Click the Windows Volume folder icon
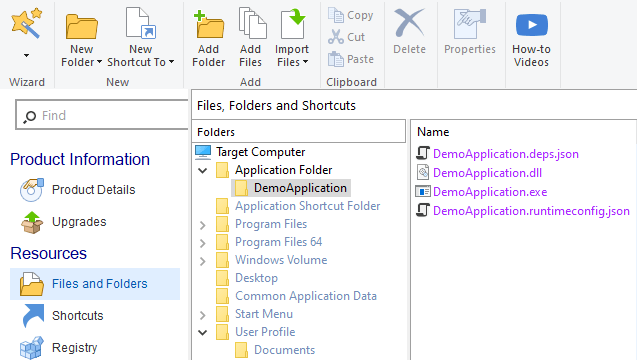The width and height of the screenshot is (637, 360). (x=222, y=260)
